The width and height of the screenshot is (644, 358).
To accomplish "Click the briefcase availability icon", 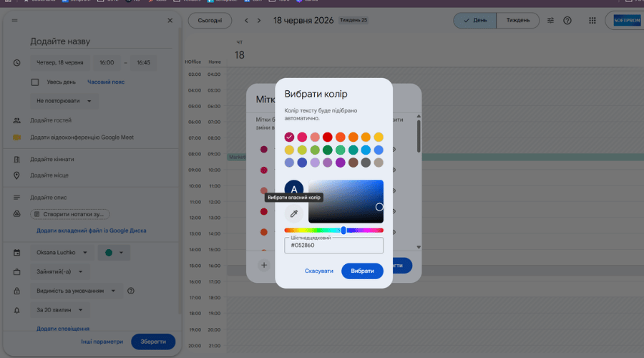I will [17, 271].
